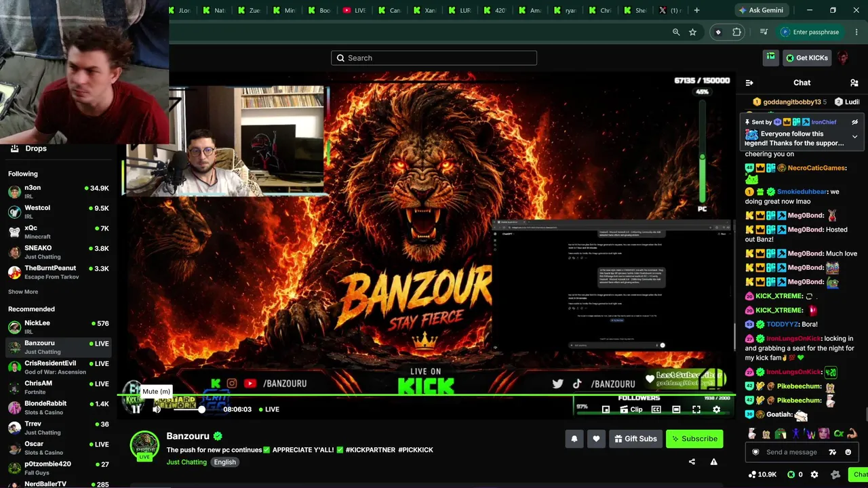Toggle theater mode in the player
Viewport: 868px width, 488px height.
(676, 409)
